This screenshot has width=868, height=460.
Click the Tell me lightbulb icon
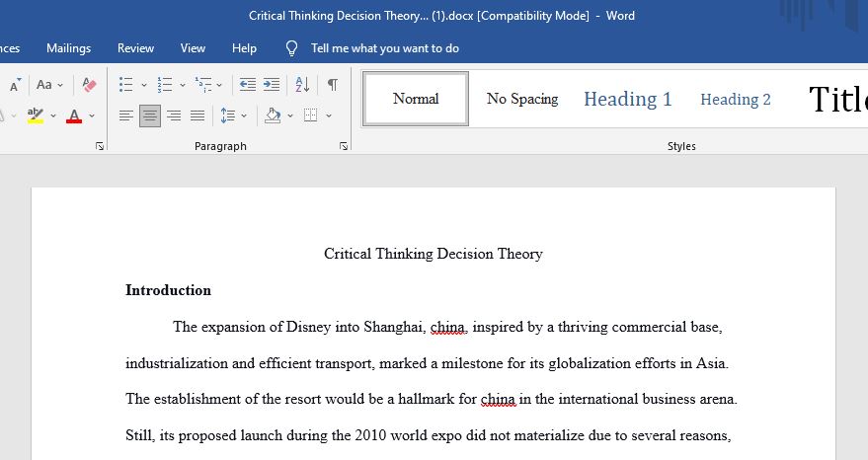[291, 48]
